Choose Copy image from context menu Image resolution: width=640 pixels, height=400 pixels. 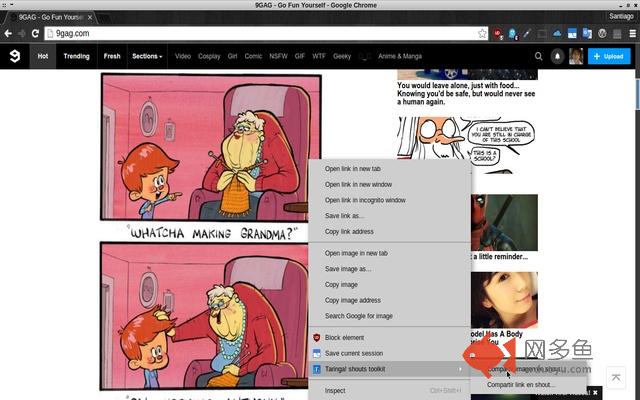[x=390, y=284]
